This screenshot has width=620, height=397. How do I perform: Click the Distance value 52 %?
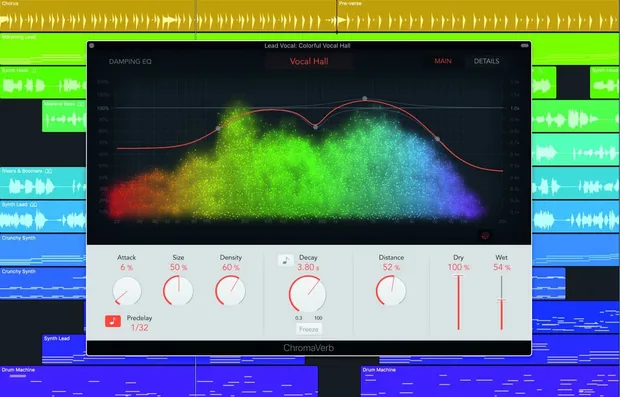coord(391,267)
